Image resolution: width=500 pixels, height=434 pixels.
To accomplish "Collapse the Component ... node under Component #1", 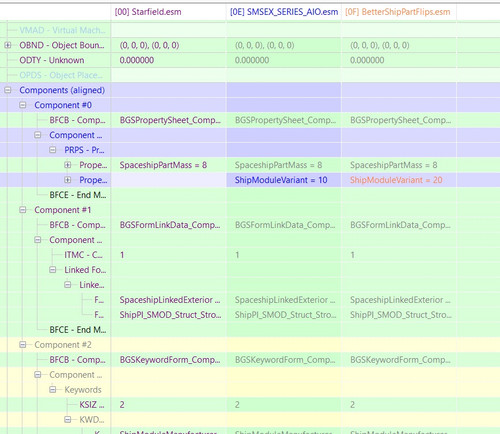I will tap(38, 240).
